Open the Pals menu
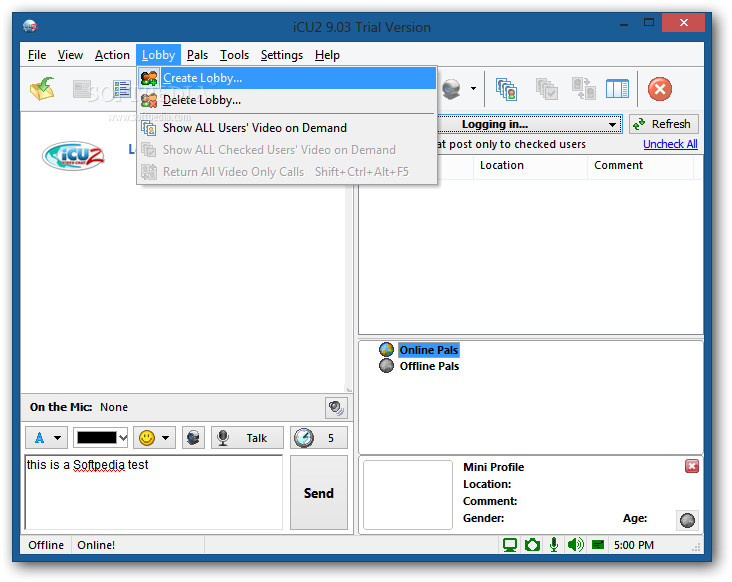The height and width of the screenshot is (582, 732). (x=197, y=55)
